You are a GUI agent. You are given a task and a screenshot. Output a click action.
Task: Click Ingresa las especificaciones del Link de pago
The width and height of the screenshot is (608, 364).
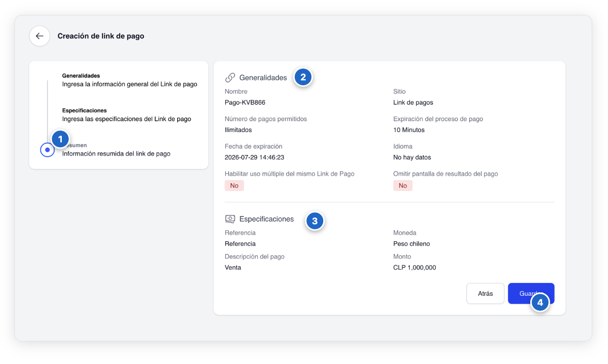[x=127, y=119]
